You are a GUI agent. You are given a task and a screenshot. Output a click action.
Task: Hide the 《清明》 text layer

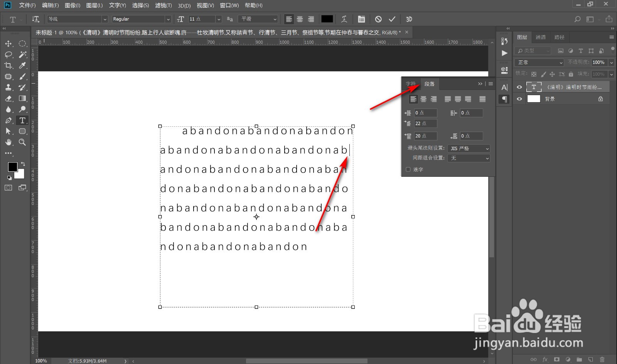point(519,87)
